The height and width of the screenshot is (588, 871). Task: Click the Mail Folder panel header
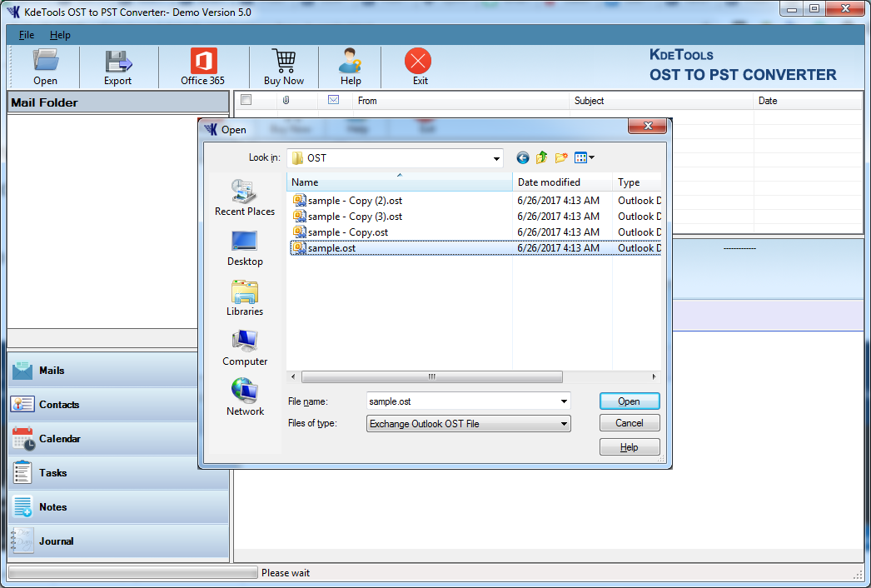tap(118, 102)
